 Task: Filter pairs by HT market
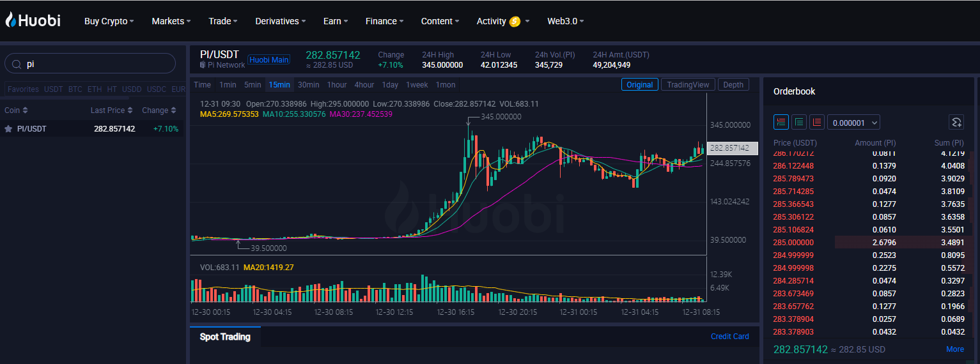(112, 89)
